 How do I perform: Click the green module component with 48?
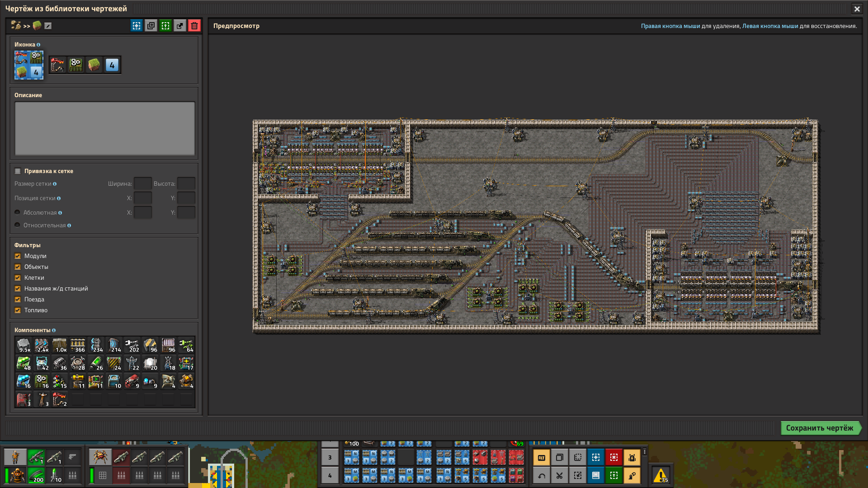tap(24, 363)
